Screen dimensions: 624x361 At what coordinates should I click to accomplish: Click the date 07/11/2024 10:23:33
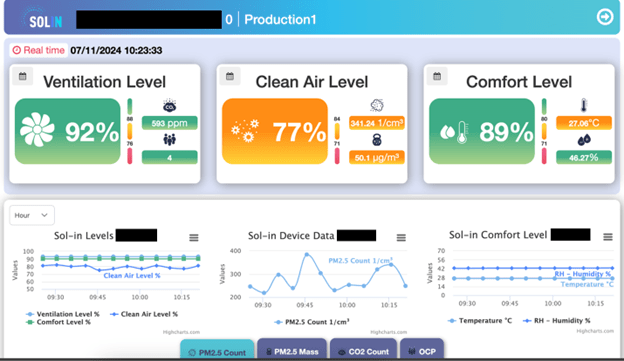click(116, 51)
